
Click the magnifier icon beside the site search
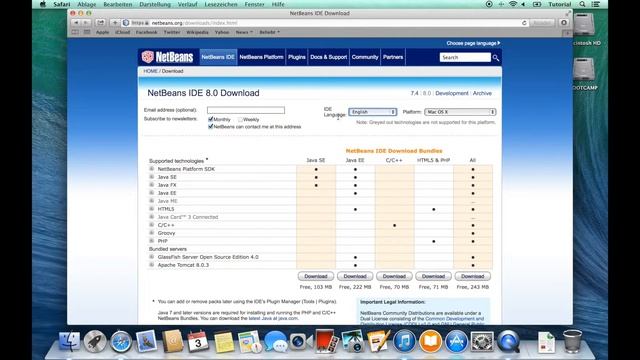tap(496, 58)
